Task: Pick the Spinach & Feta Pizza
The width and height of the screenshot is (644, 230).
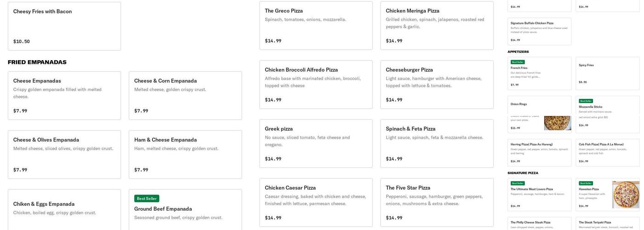Action: tap(437, 143)
